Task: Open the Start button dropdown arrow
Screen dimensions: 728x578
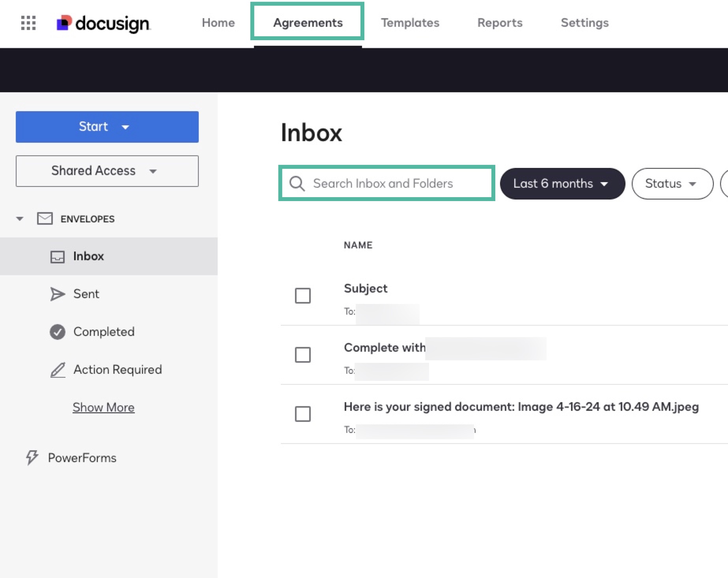Action: [126, 127]
